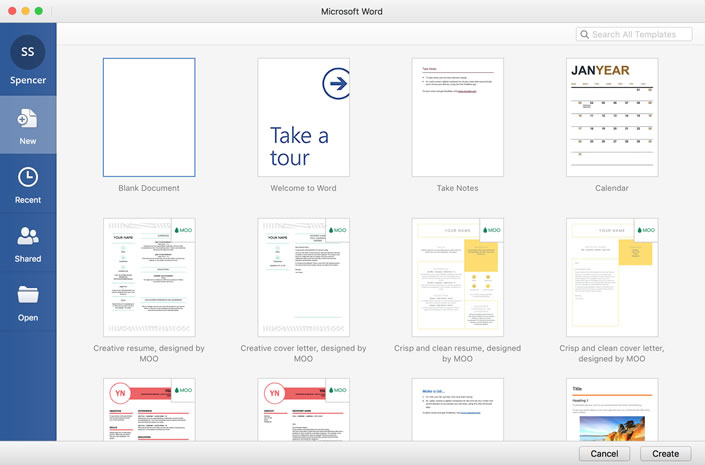Click the magnifier icon in search field
The width and height of the screenshot is (705, 465).
point(584,35)
